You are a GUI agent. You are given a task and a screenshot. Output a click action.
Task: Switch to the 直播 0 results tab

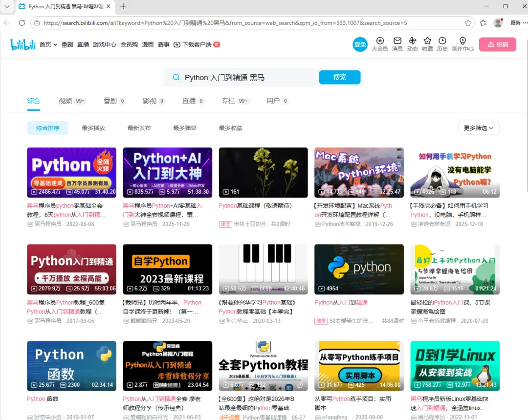(x=193, y=101)
